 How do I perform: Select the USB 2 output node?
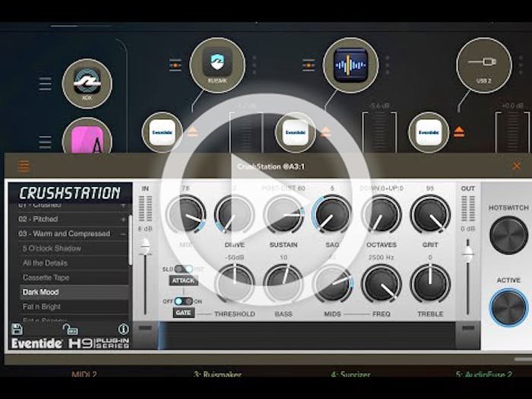point(484,65)
